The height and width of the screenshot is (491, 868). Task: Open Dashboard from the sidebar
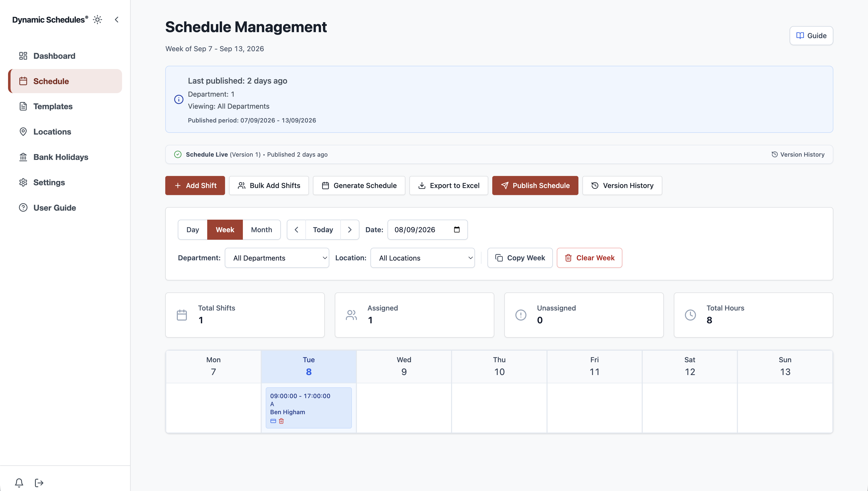[x=65, y=56]
